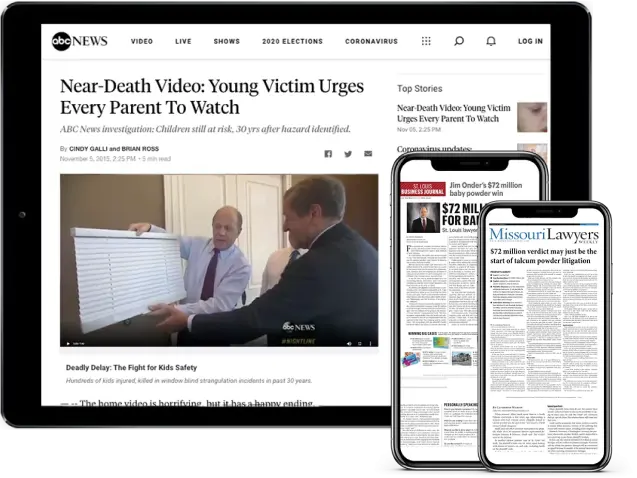Click Jim Onder's $72 million headline
Image resolution: width=637 pixels, height=478 pixels.
(x=486, y=189)
